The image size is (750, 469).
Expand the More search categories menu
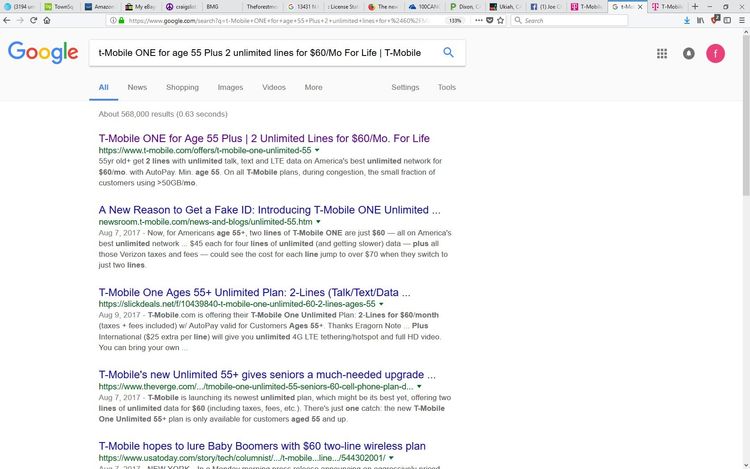coord(313,87)
